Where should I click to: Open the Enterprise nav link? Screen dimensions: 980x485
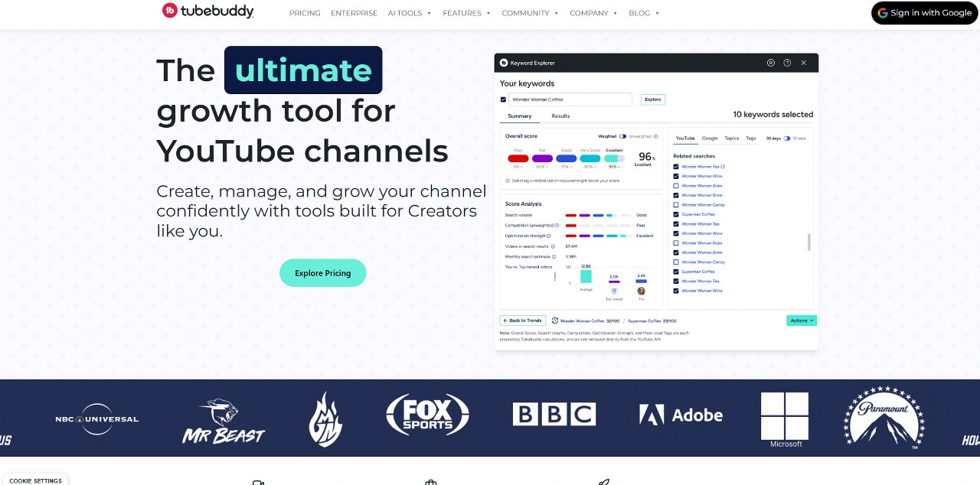[354, 13]
